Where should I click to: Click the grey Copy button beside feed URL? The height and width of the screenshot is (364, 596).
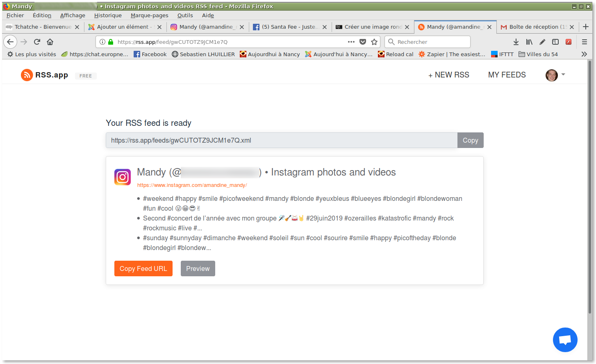point(470,140)
